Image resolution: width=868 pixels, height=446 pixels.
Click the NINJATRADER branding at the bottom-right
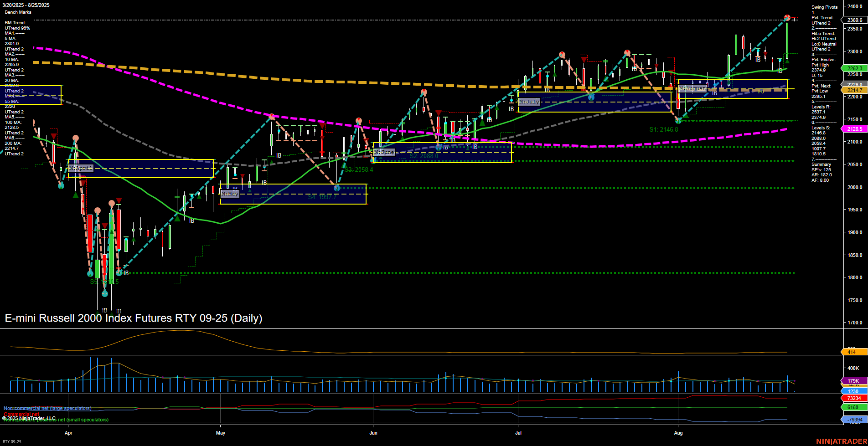click(x=841, y=441)
